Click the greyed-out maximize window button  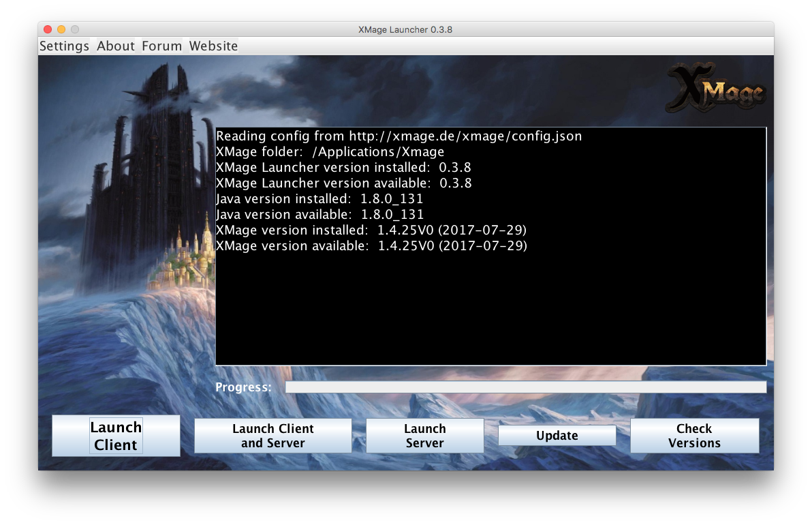[x=75, y=29]
